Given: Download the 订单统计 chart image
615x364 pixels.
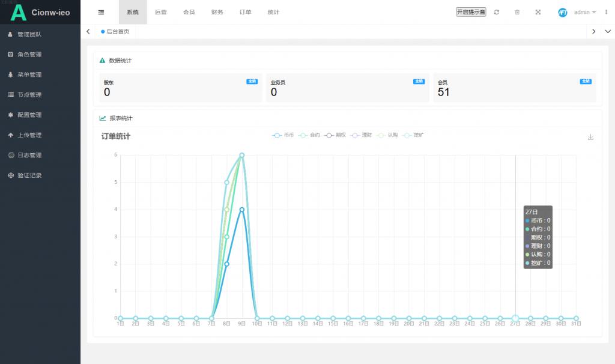Looking at the screenshot, I should tap(590, 137).
